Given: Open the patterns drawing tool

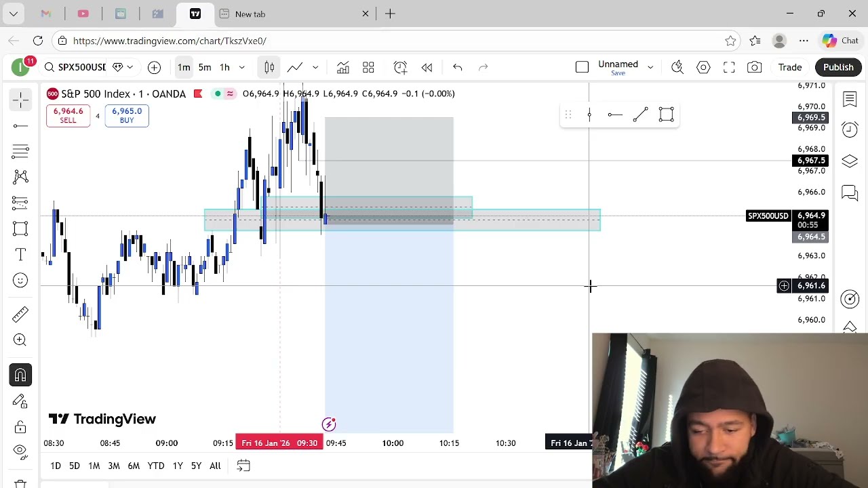Looking at the screenshot, I should point(20,177).
